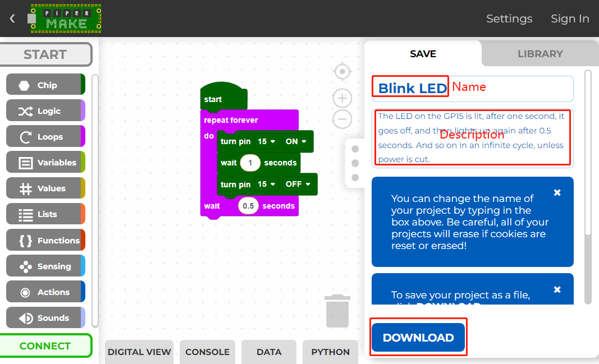Switch to the SAVE tab
Viewport: 599px width, 364px height.
pyautogui.click(x=423, y=54)
